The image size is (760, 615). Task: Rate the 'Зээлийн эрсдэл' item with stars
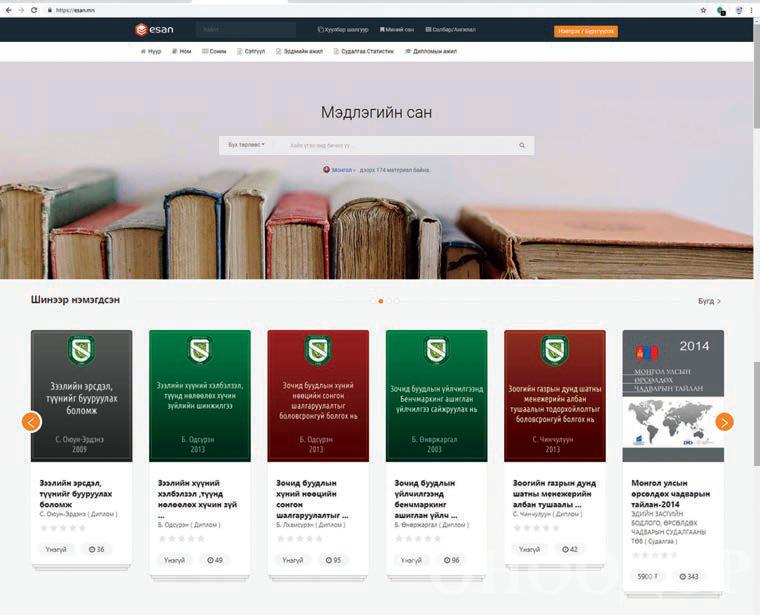click(x=62, y=527)
